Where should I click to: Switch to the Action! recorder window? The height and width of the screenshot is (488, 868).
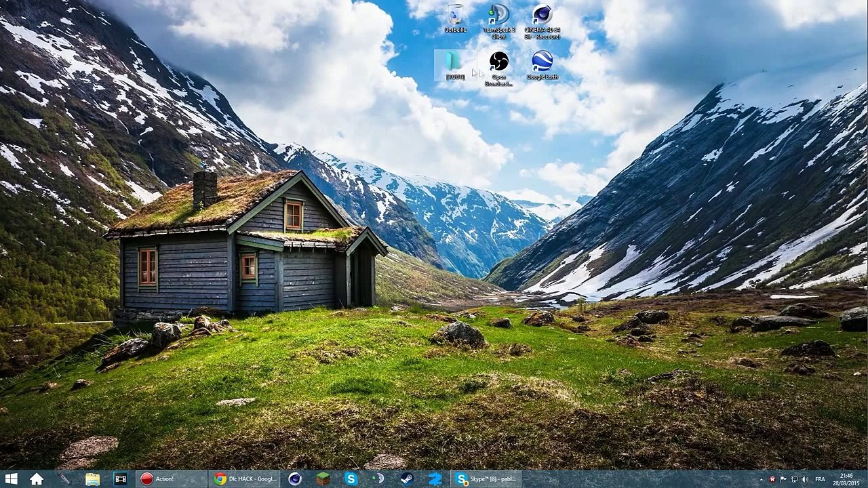(172, 479)
